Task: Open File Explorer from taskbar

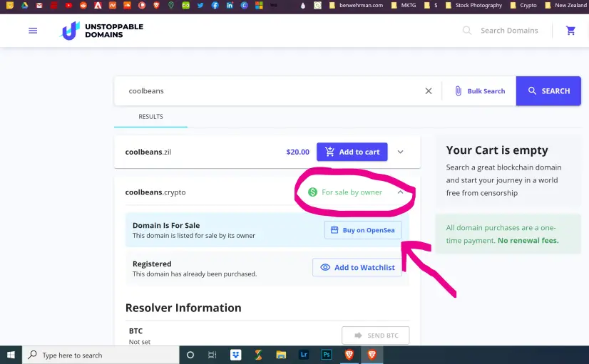Action: pos(281,355)
